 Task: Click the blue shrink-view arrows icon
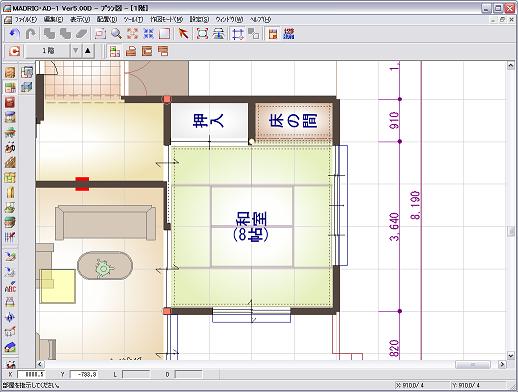[x=148, y=34]
